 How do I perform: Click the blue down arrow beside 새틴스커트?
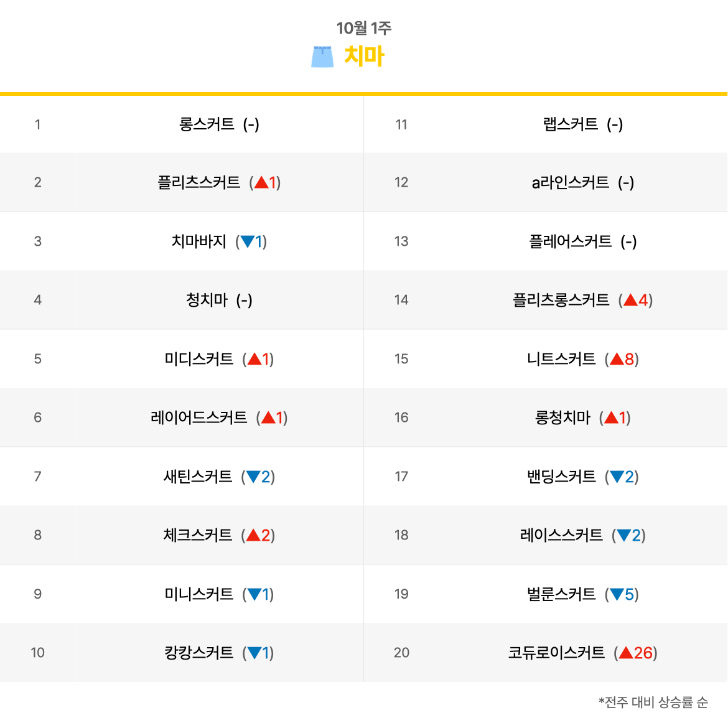tap(253, 477)
